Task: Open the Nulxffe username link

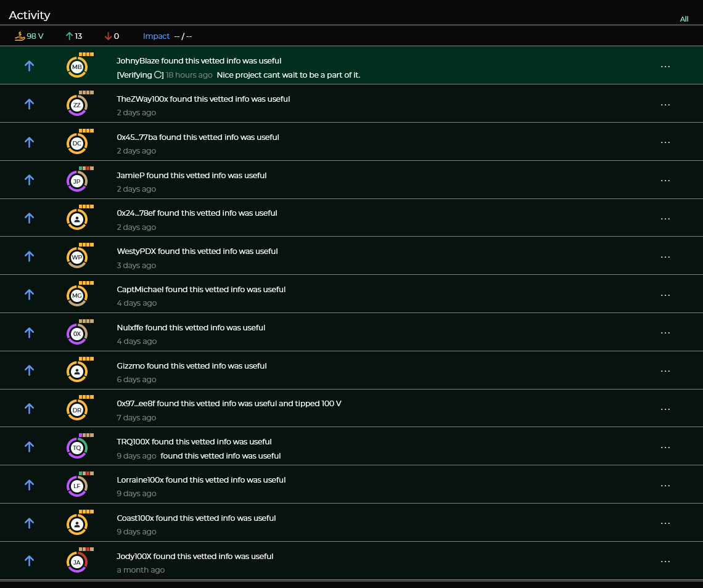Action: click(130, 328)
